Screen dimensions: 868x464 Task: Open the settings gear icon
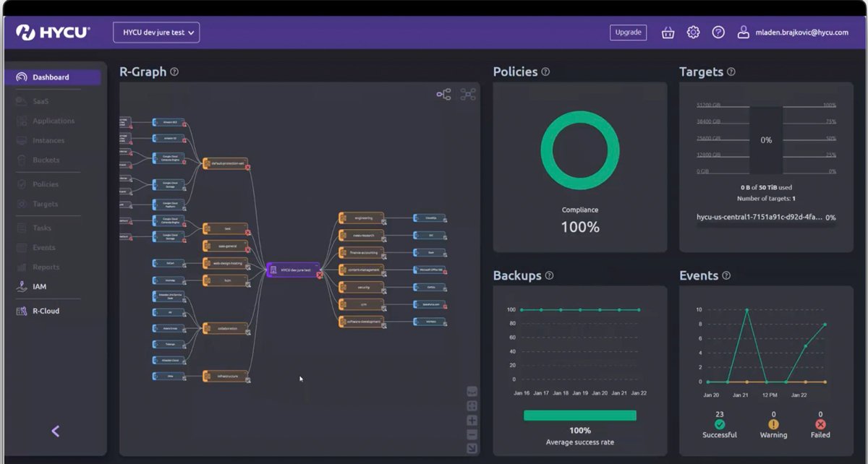(x=692, y=32)
